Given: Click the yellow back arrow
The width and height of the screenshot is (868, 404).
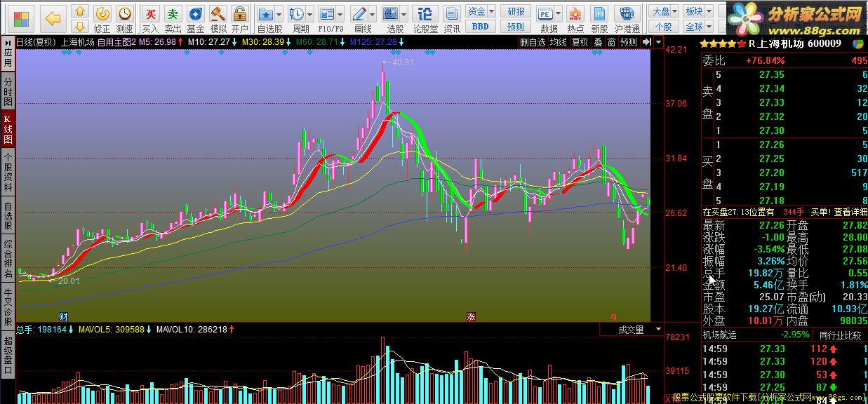Looking at the screenshot, I should click(53, 18).
